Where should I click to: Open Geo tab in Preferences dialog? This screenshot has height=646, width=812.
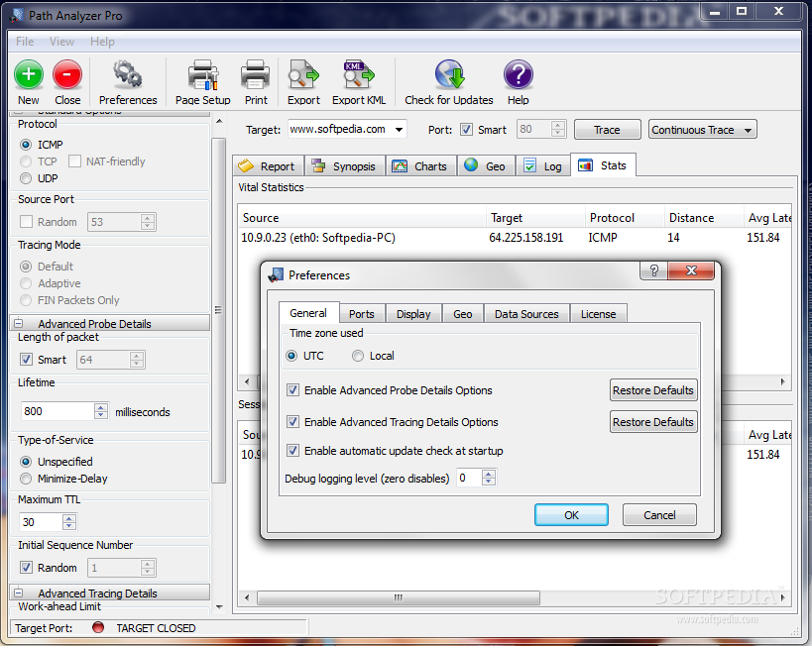tap(462, 314)
